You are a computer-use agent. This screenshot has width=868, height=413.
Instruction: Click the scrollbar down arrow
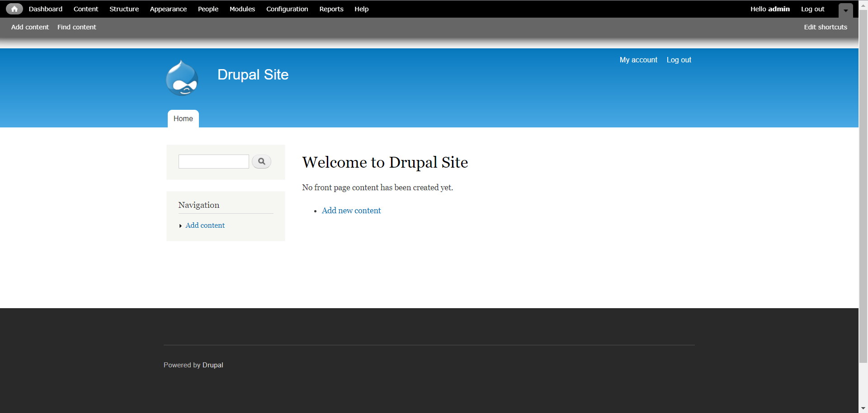pyautogui.click(x=863, y=408)
